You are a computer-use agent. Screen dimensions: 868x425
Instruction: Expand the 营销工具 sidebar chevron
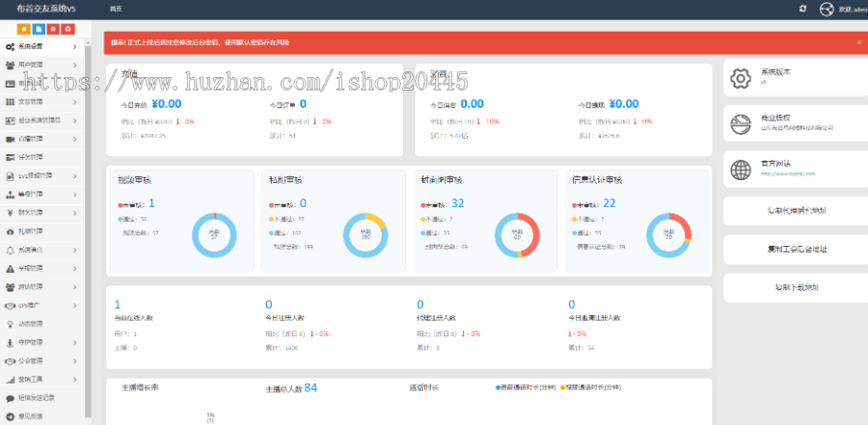74,380
